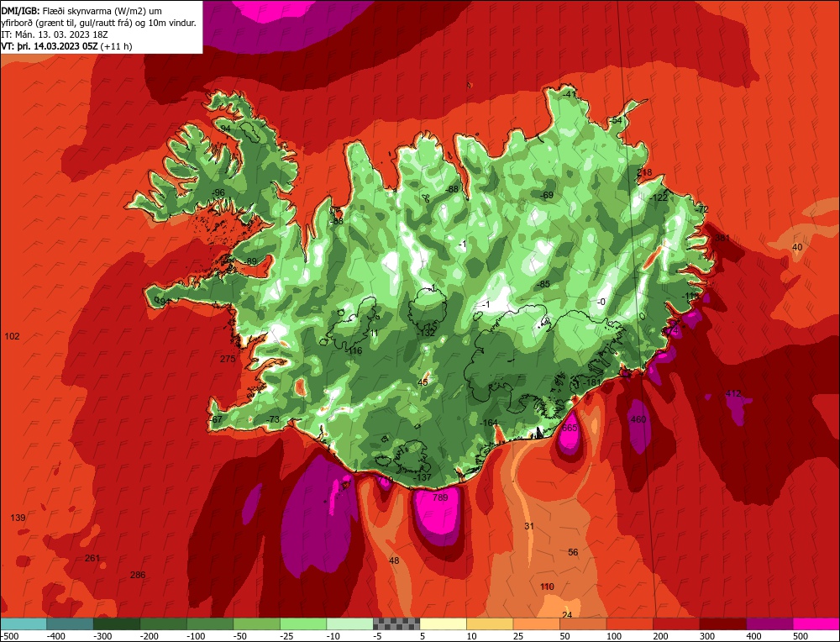Viewport: 840px width, 642px height.
Task: Click the -73 value in southwest Iceland
Action: [x=273, y=419]
